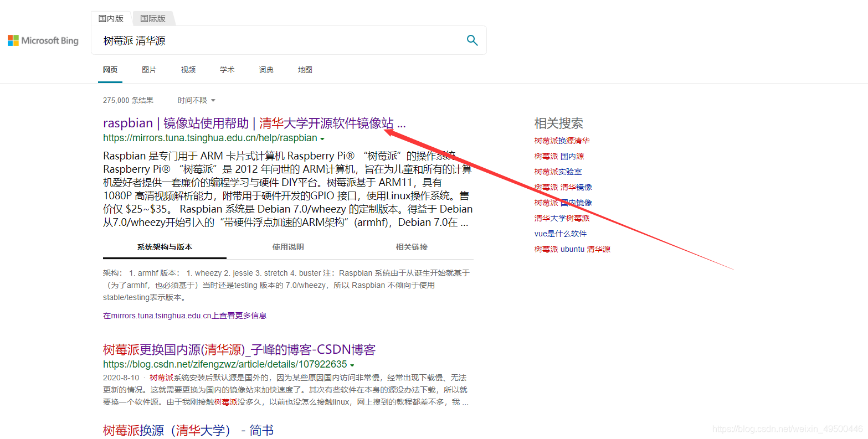Click the 相关搜索 heading
This screenshot has width=868, height=439.
558,123
